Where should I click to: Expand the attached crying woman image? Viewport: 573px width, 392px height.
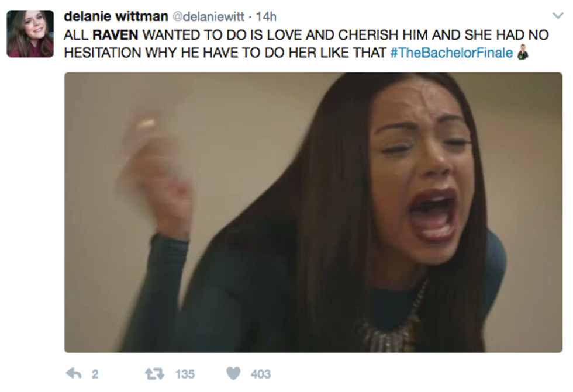(313, 212)
